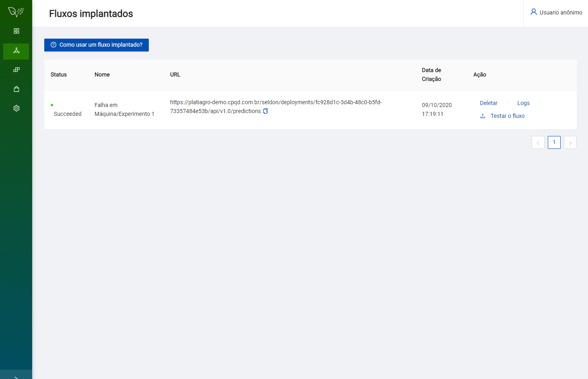588x379 pixels.
Task: Open the Logs link
Action: tap(523, 103)
